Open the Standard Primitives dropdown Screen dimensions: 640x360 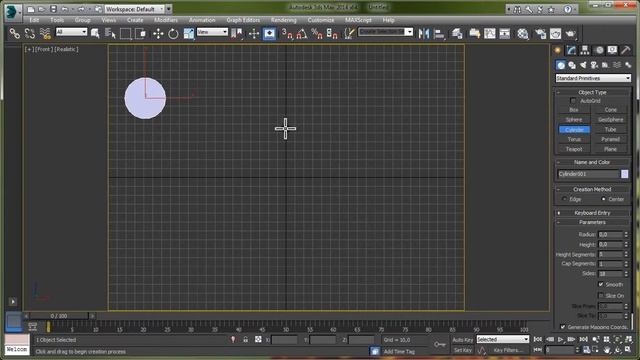593,78
